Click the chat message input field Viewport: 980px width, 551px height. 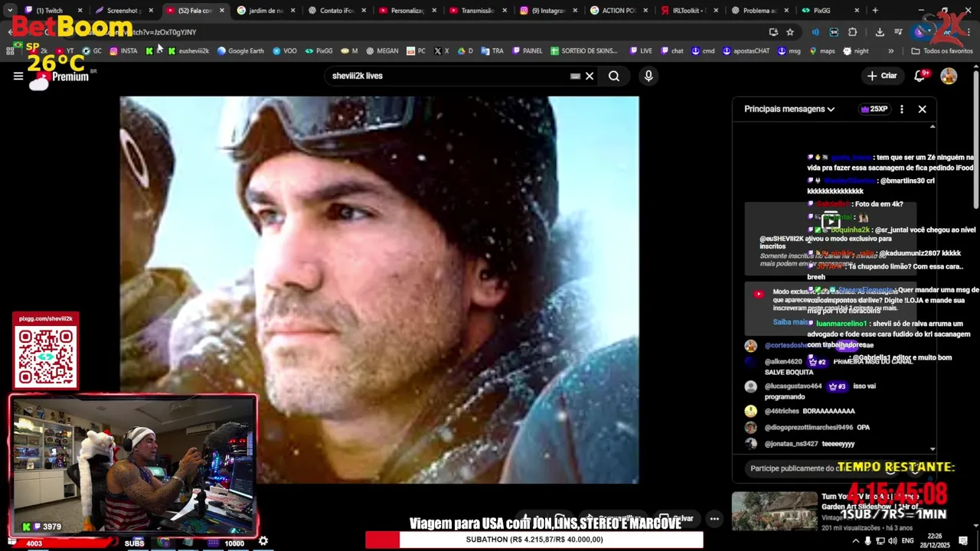pyautogui.click(x=815, y=468)
